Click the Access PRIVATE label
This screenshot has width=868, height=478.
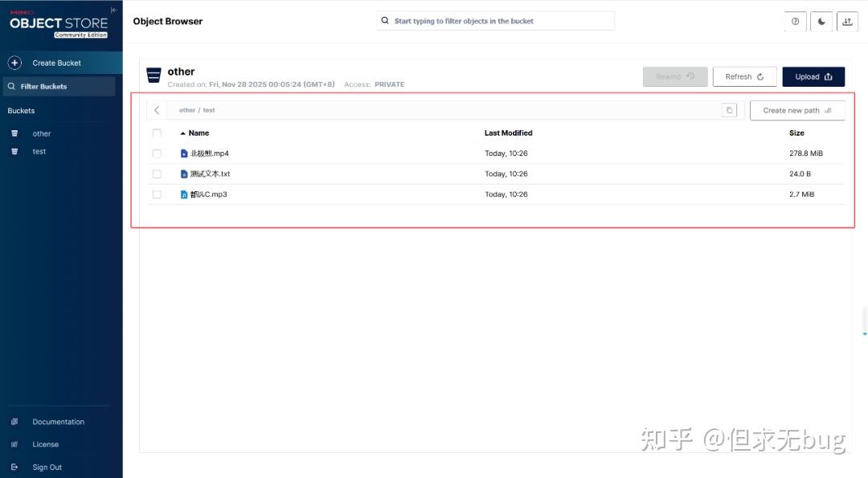click(x=375, y=84)
